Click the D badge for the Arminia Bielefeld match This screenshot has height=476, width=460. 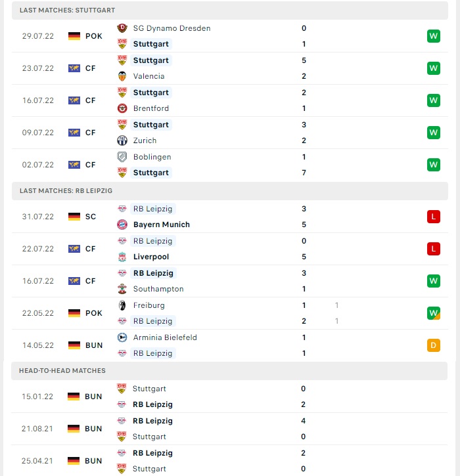pyautogui.click(x=433, y=345)
